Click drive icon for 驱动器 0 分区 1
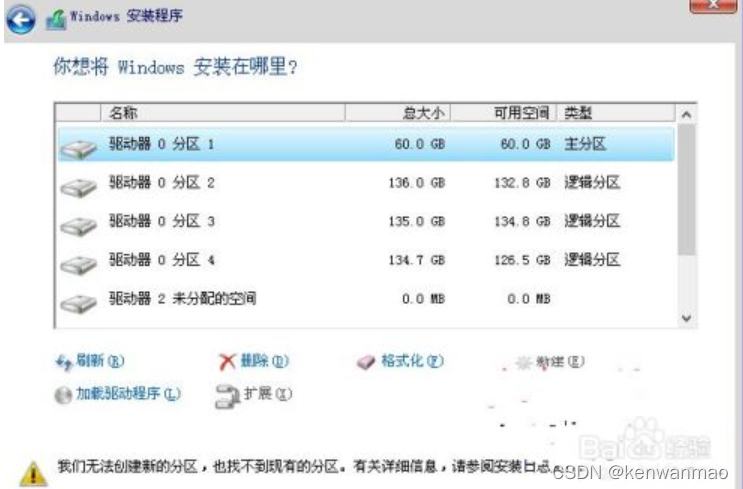Screen dimensions: 743x489 tap(79, 150)
